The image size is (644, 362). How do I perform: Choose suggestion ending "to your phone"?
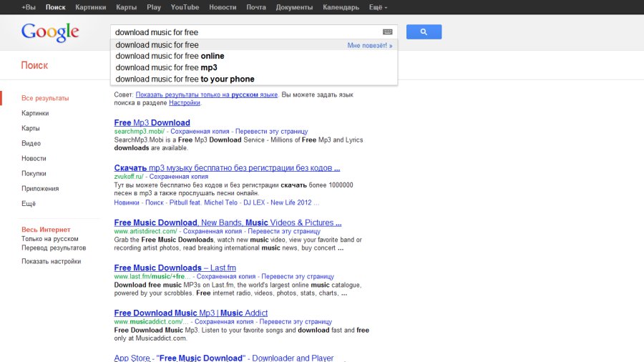point(254,79)
